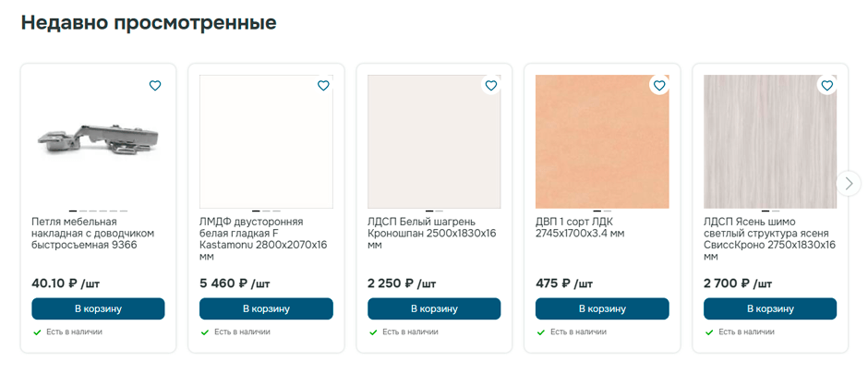Add ЛДСП Ясень шимо to cart
Viewport: 868px width, 374px height.
(x=770, y=308)
